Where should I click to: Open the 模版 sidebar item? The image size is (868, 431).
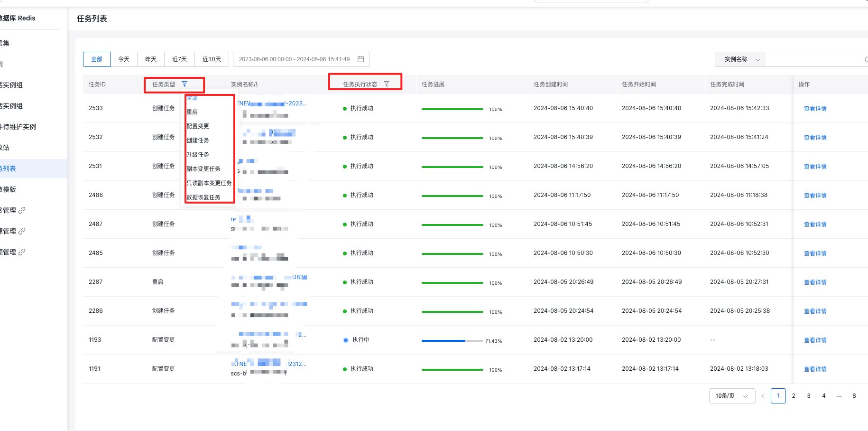pos(9,189)
